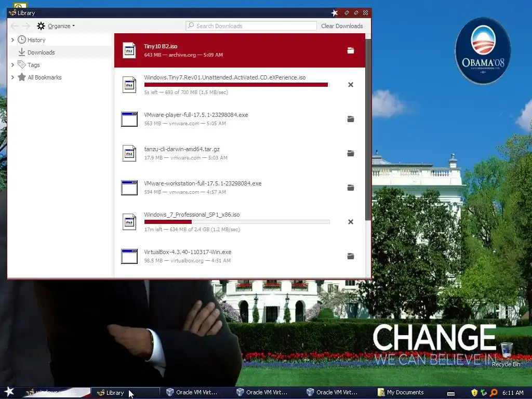Click '17m left — 634 MB of 2.4 GB' status
Image resolution: width=532 pixels, height=399 pixels.
[x=192, y=229]
